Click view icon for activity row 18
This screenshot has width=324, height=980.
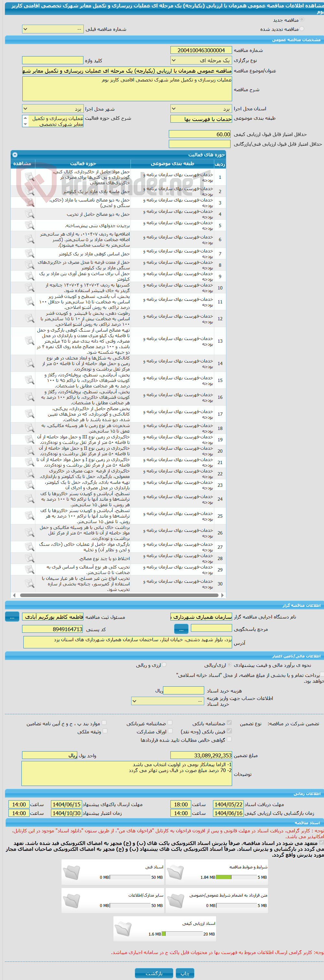[x=29, y=428]
